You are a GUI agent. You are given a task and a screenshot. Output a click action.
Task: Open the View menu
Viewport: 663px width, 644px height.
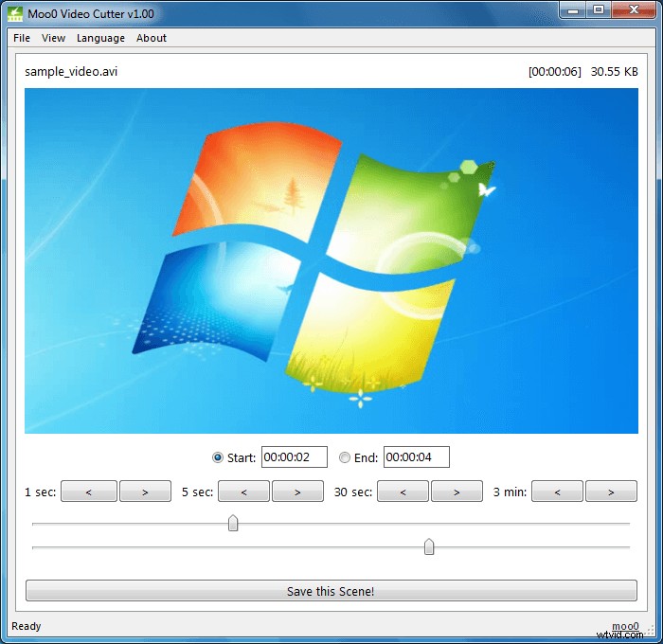(x=53, y=38)
